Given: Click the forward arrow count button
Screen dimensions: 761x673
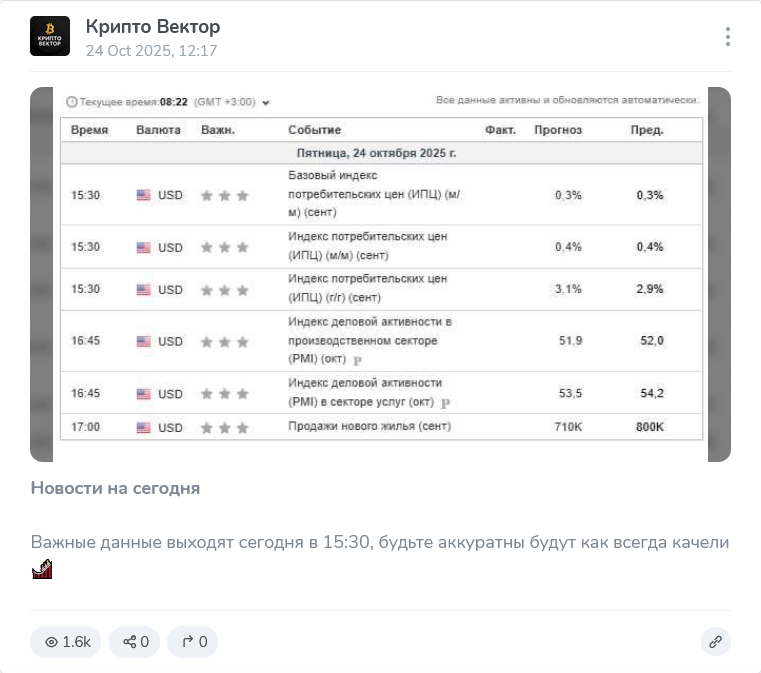Looking at the screenshot, I should (193, 641).
